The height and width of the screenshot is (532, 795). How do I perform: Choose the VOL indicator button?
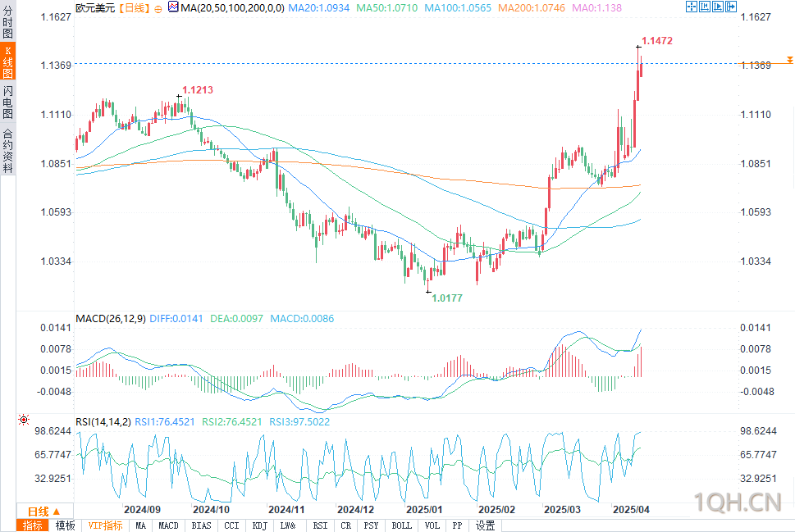[432, 525]
